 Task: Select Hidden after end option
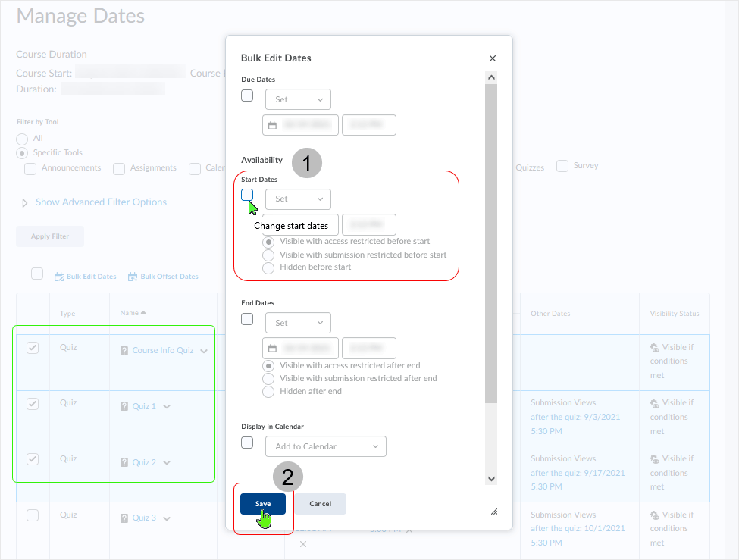[x=268, y=392]
